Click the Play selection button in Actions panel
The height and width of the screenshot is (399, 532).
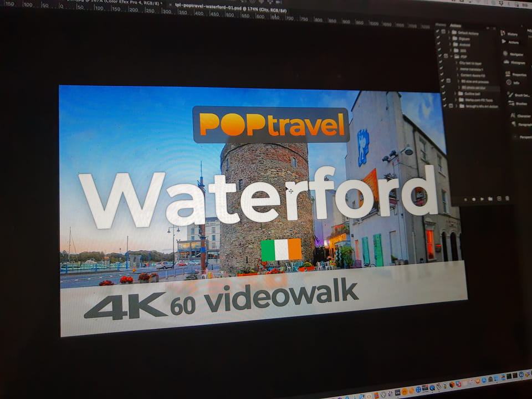[482, 198]
